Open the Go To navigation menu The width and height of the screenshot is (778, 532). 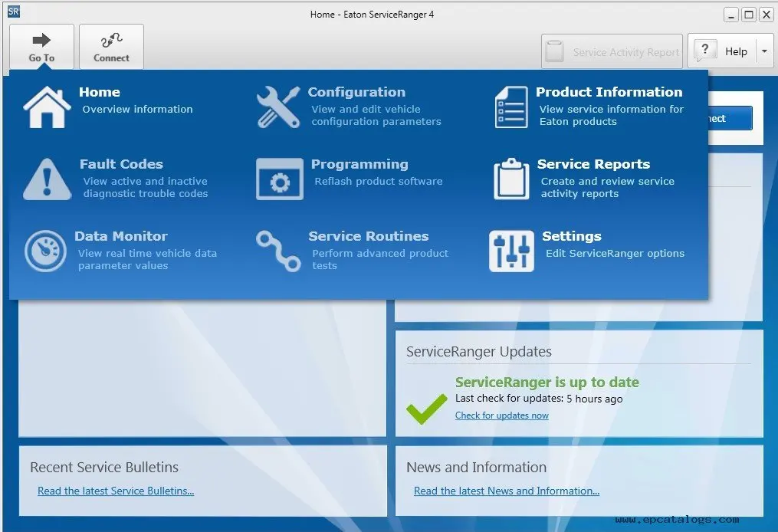coord(41,47)
